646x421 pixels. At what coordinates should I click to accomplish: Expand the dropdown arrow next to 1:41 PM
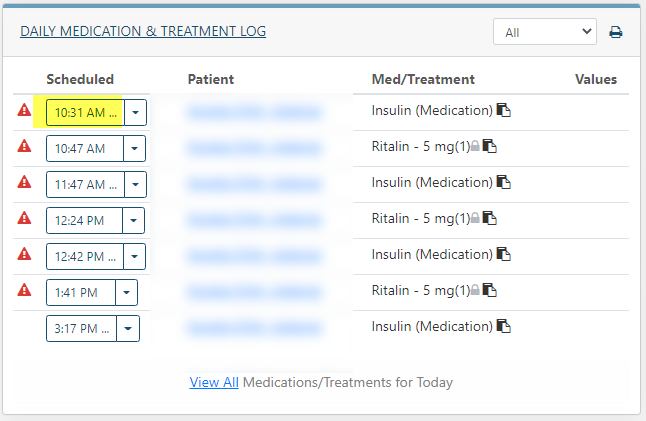(126, 292)
